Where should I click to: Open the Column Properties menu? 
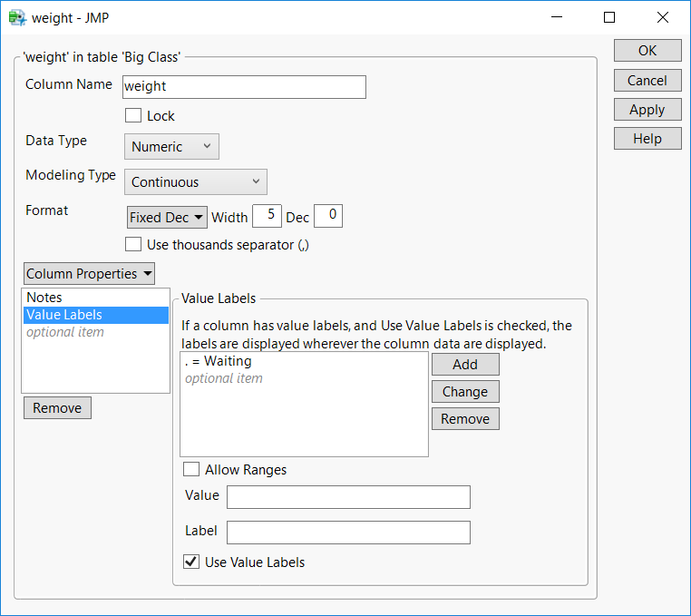89,274
